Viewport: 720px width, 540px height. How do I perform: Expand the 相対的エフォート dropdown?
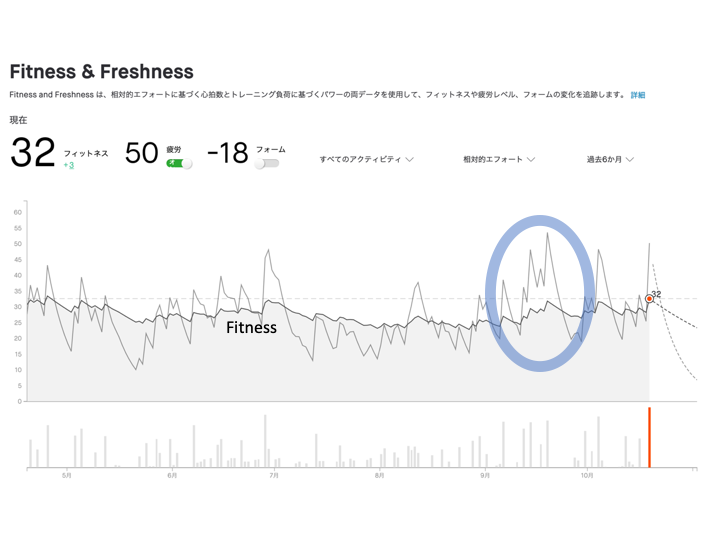coord(499,159)
